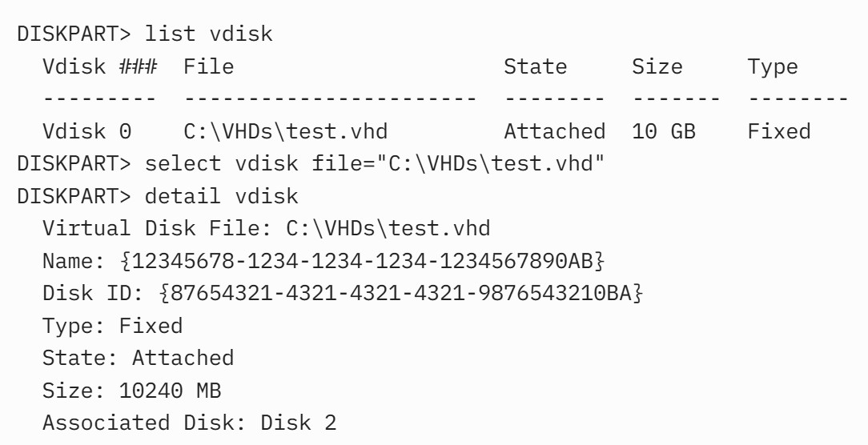Click the 'list vdisk' command text
This screenshot has width=868, height=445.
(x=209, y=34)
